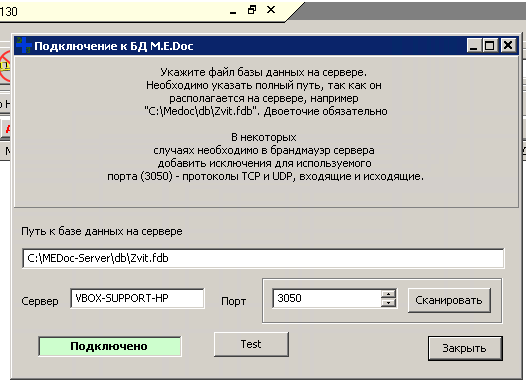
Task: Increase port value with up spinner arrow
Action: pos(389,294)
